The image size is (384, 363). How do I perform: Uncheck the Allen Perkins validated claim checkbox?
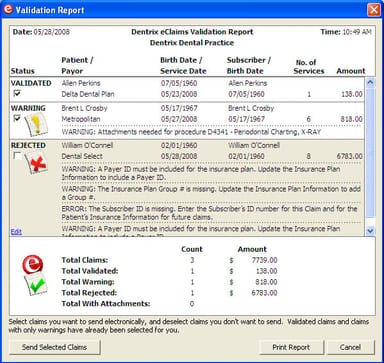pos(17,93)
